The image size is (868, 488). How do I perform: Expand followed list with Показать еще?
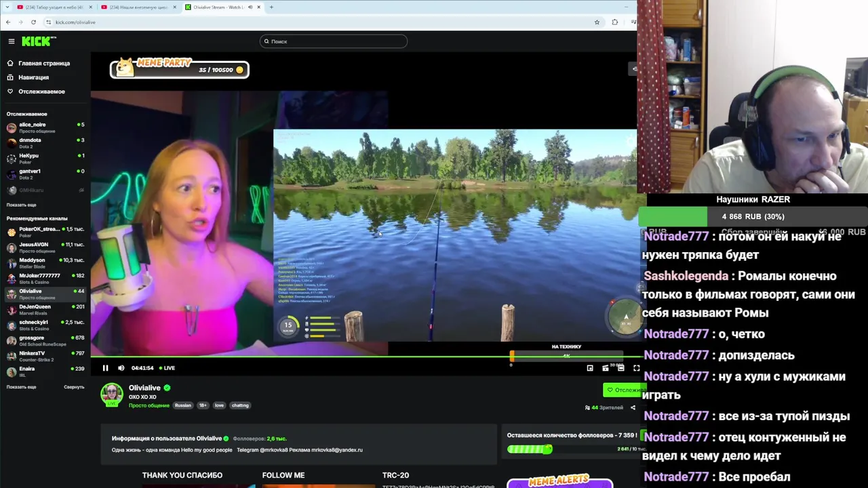(22, 205)
